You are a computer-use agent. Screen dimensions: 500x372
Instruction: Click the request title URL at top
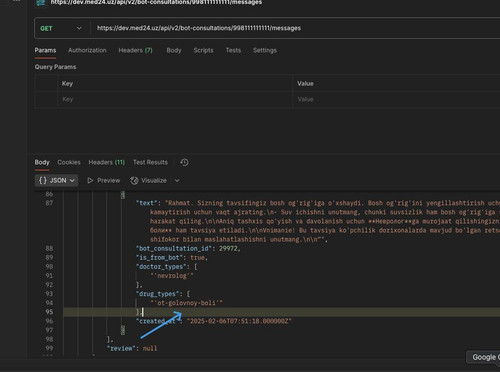(x=156, y=2)
